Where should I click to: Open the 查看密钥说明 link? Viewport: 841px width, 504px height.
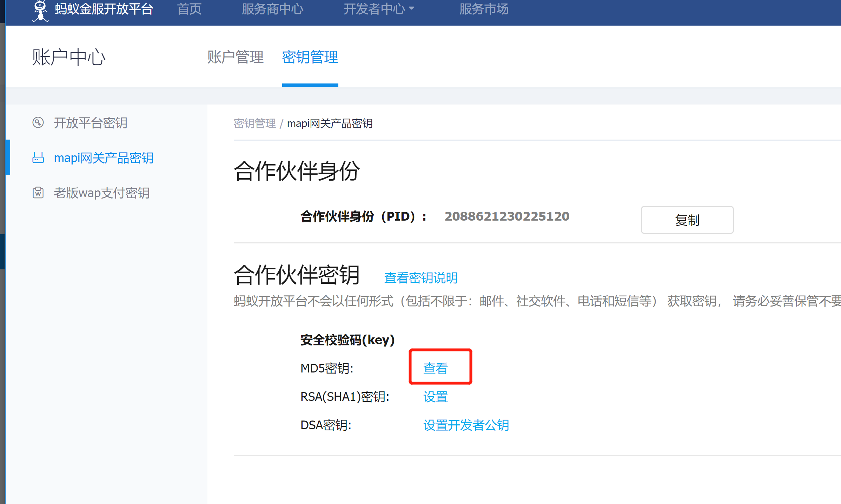point(421,278)
